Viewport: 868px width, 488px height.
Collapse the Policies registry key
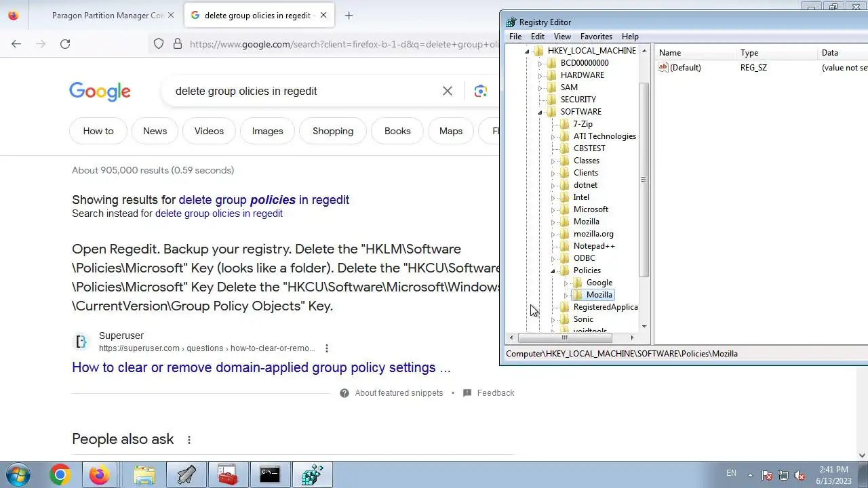pos(553,270)
